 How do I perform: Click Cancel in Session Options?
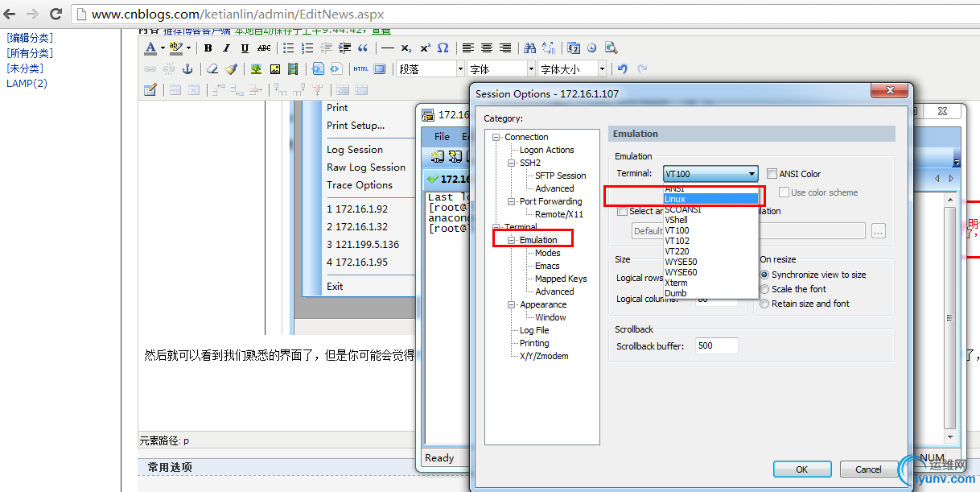(x=868, y=469)
